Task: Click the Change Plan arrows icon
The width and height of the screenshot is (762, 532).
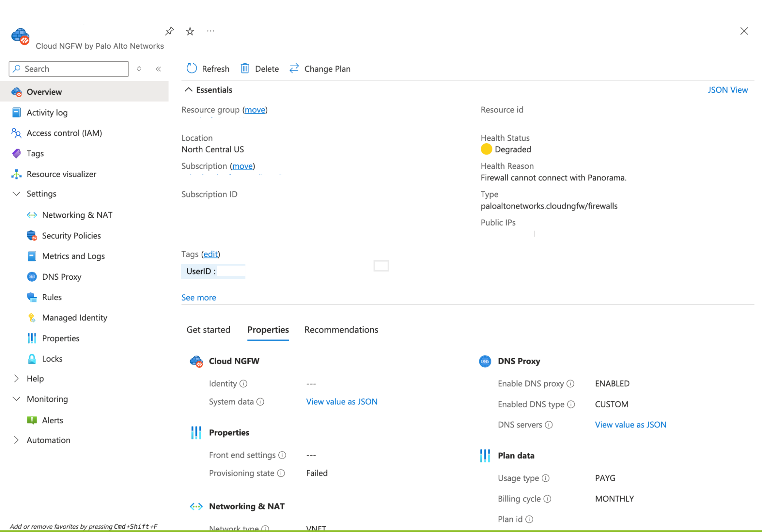Action: coord(294,68)
